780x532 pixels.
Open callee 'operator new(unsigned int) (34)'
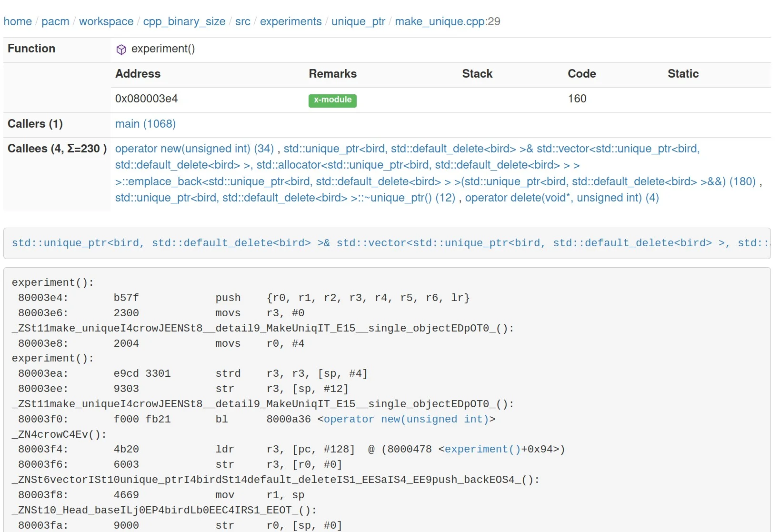[x=194, y=149]
